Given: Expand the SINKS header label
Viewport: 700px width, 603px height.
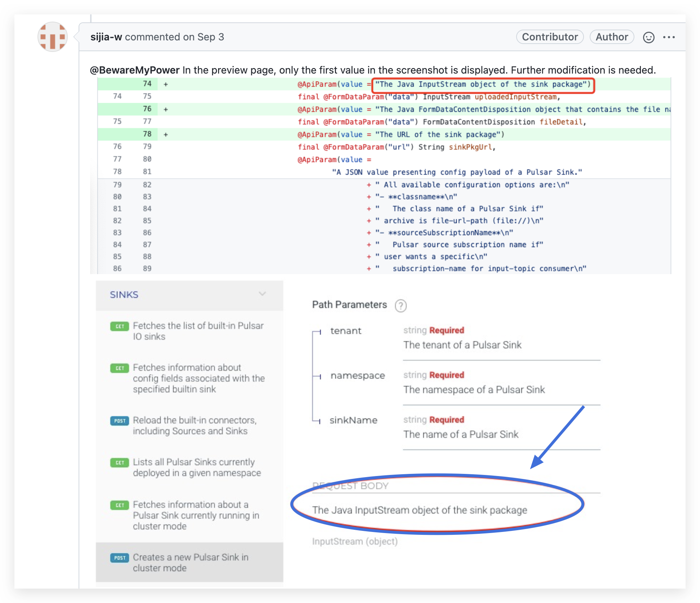Looking at the screenshot, I should (x=124, y=295).
